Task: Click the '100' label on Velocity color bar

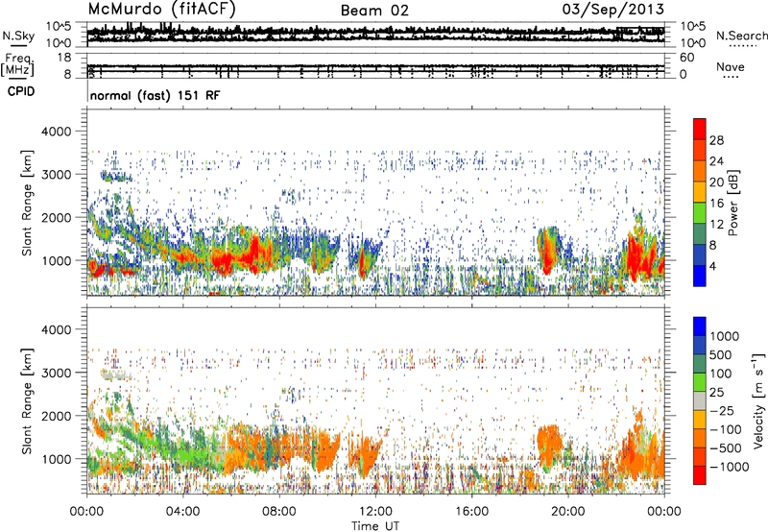Action: pyautogui.click(x=721, y=374)
